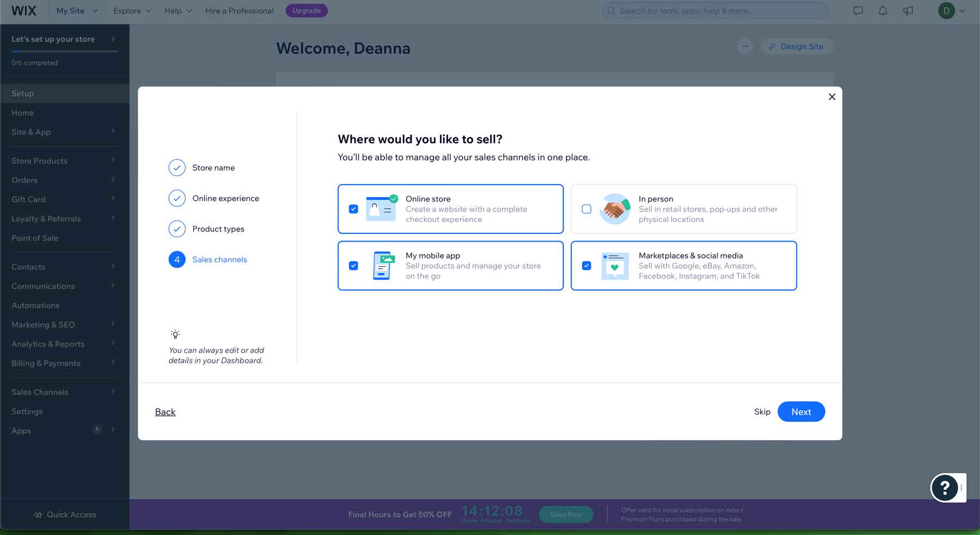Click the more options ellipsis near Design Site

click(x=745, y=46)
